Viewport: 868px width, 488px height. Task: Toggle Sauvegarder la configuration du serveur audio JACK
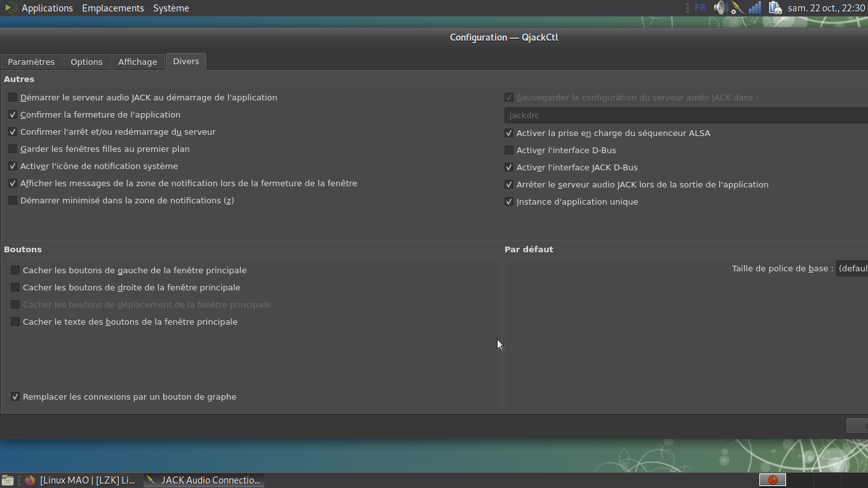point(509,97)
